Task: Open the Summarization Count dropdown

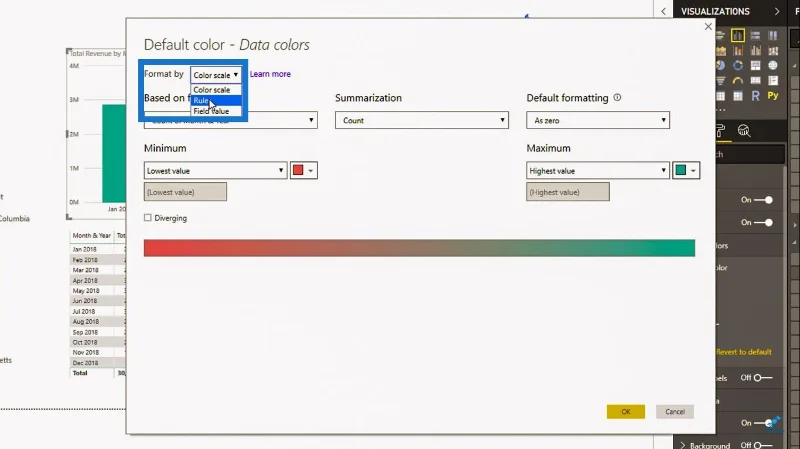Action: point(421,120)
